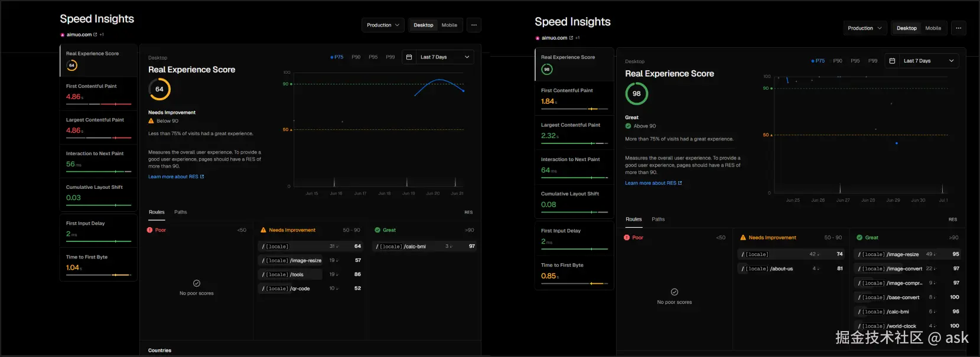Open external link icon beside aimuo.com, left dashboard
The height and width of the screenshot is (357, 980).
[95, 34]
